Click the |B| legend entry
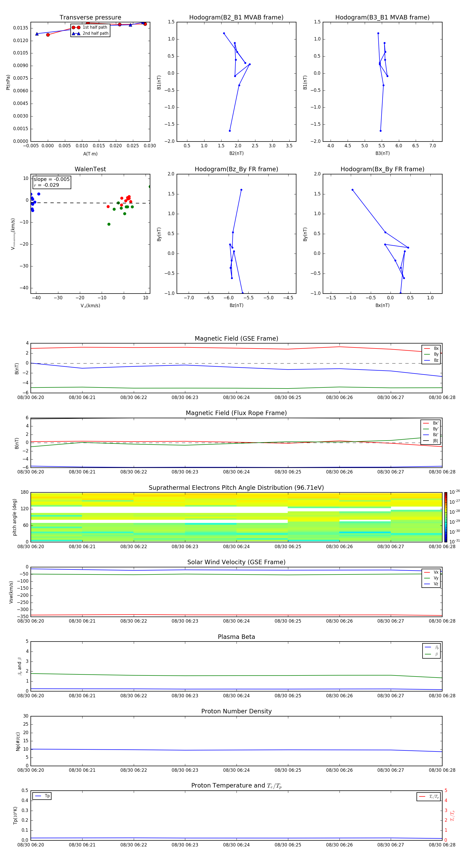Screen dimensions: 473x868 tap(431, 441)
